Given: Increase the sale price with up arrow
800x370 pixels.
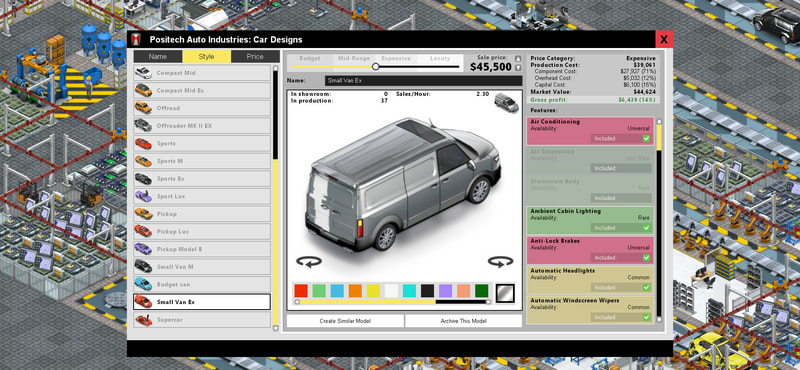Looking at the screenshot, I should tap(518, 59).
